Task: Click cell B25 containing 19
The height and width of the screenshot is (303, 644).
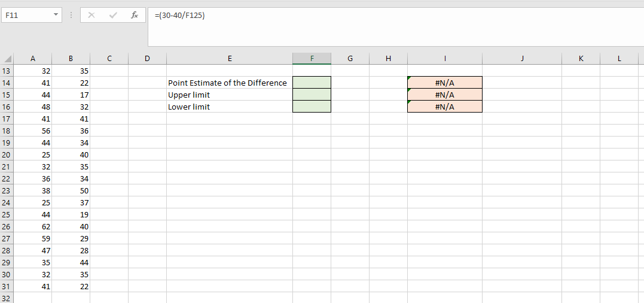Action: click(x=71, y=214)
